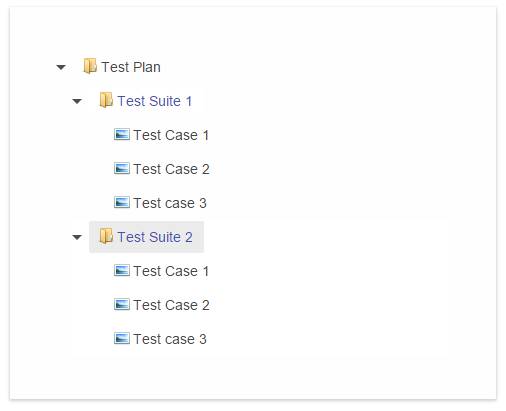
Task: Select Test Case 2 label in Test Suite 1
Action: click(171, 169)
